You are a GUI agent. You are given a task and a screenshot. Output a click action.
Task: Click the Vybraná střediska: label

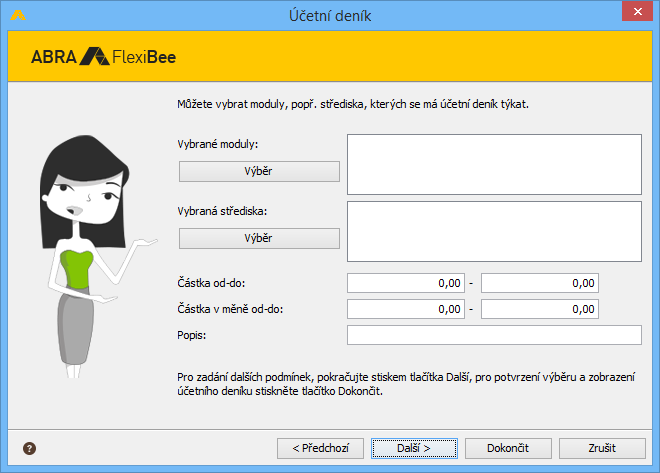click(222, 211)
